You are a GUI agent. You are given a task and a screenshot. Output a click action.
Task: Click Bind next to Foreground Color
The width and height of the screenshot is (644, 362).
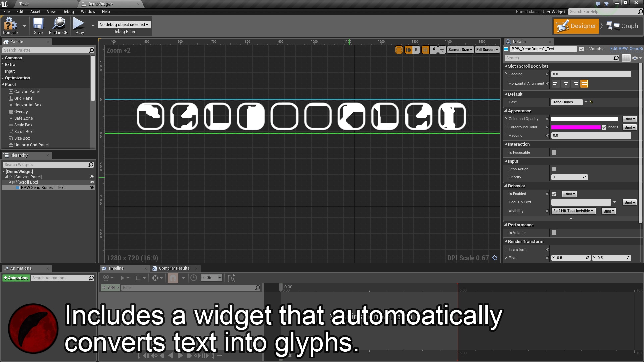click(629, 127)
